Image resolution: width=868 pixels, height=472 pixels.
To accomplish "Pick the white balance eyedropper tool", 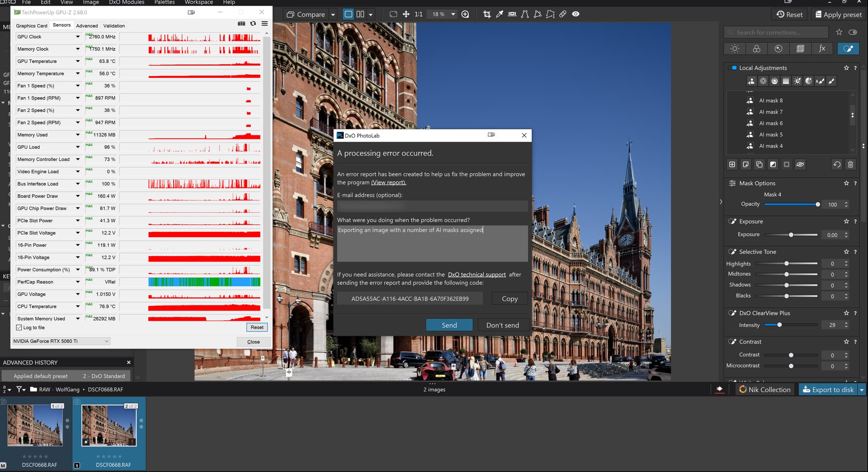I will [x=499, y=14].
